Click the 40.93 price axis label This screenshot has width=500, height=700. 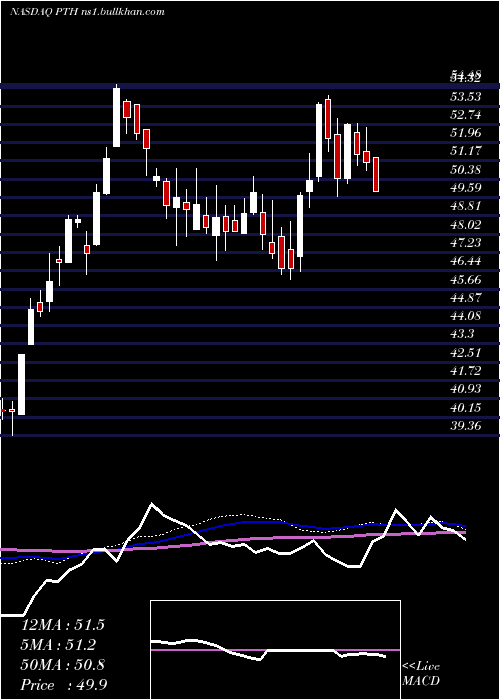tap(466, 389)
